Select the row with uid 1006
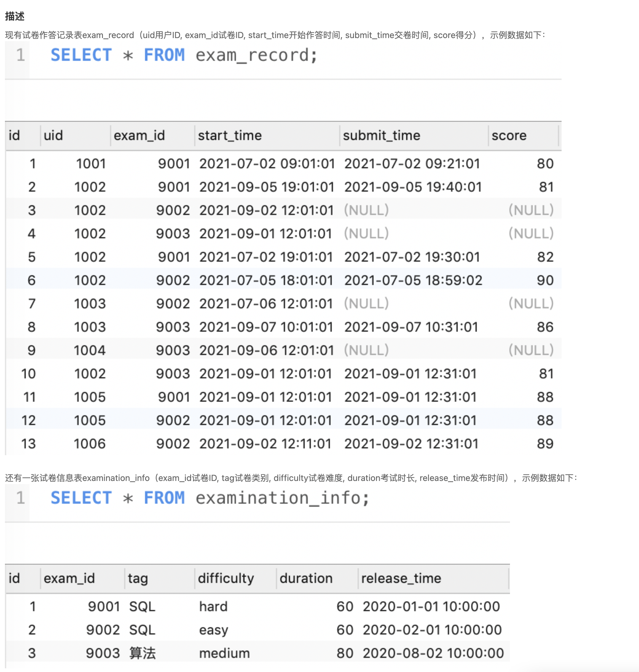 90,444
